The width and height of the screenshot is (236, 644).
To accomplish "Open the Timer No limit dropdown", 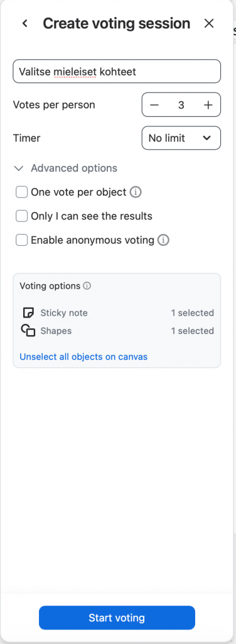I will [181, 138].
